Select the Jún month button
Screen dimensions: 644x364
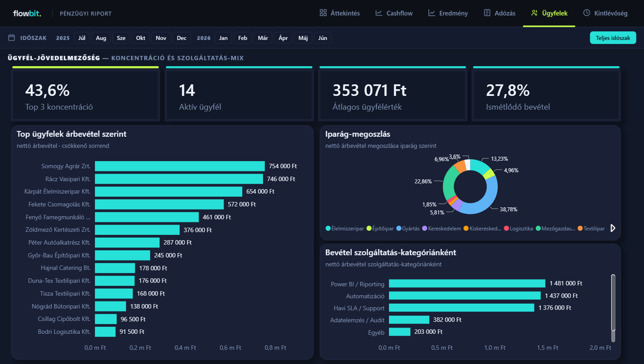(323, 38)
